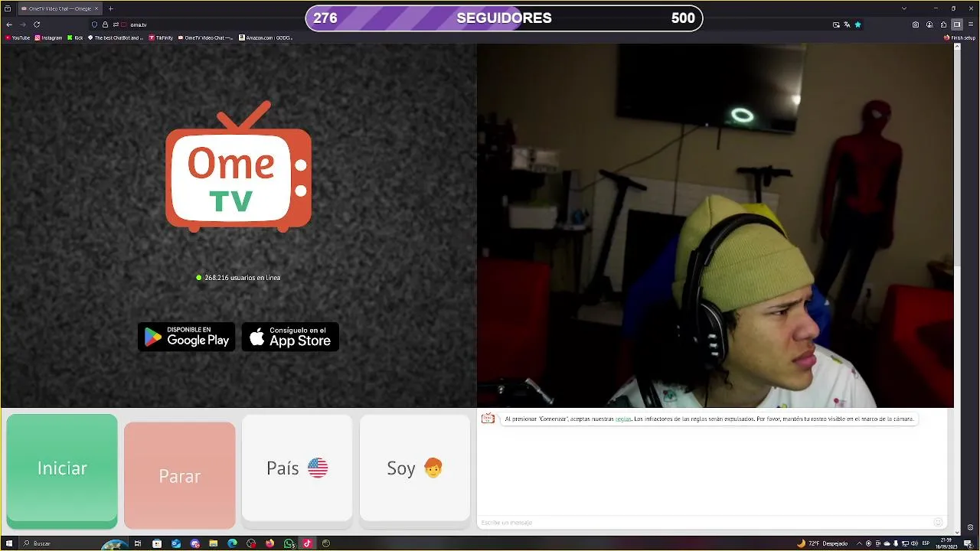The width and height of the screenshot is (980, 551).
Task: Open File Explorer from the taskbar
Action: click(214, 543)
